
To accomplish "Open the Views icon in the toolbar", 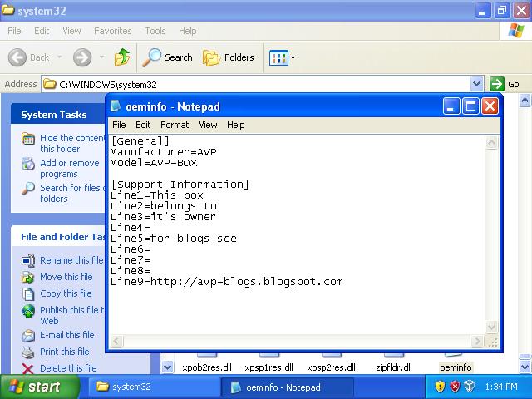I will 278,57.
